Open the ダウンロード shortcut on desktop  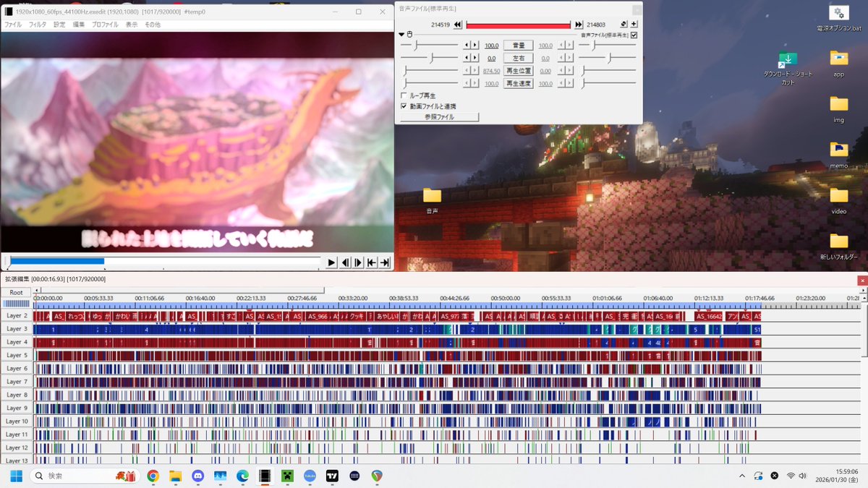788,69
